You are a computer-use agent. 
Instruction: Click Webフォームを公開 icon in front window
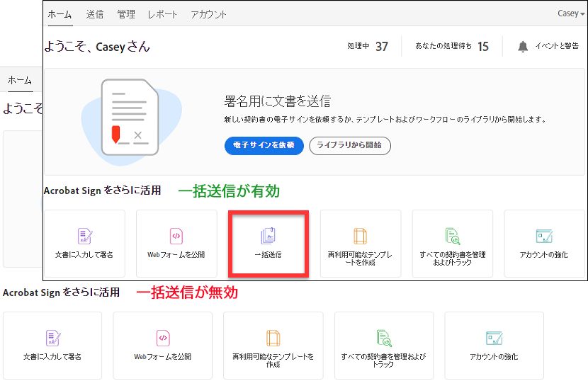point(176,236)
